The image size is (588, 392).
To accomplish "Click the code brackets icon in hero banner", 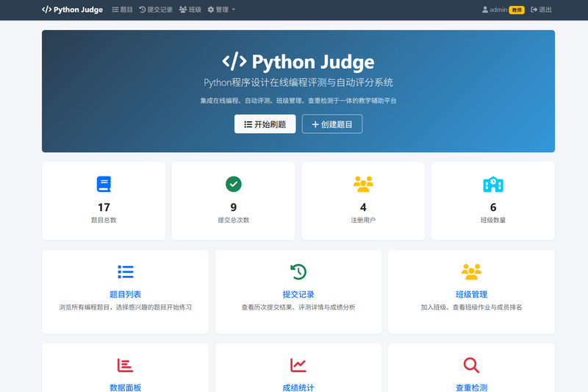I will [234, 61].
